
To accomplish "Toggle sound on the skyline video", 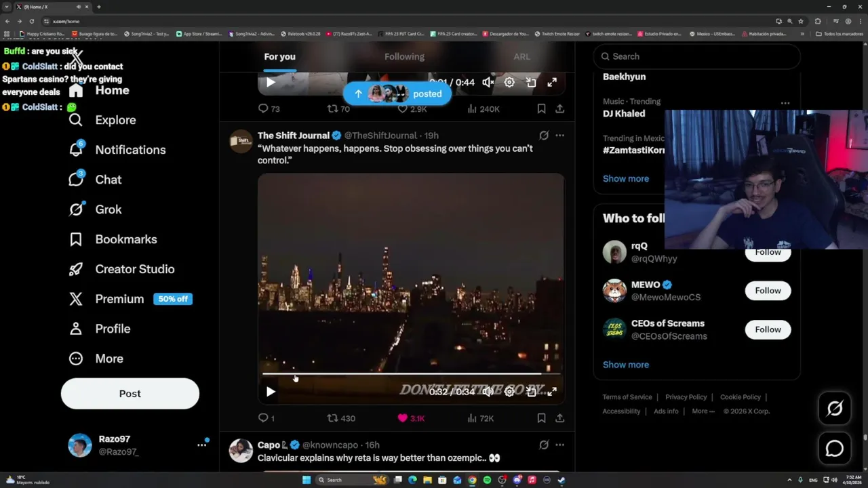I will click(488, 392).
